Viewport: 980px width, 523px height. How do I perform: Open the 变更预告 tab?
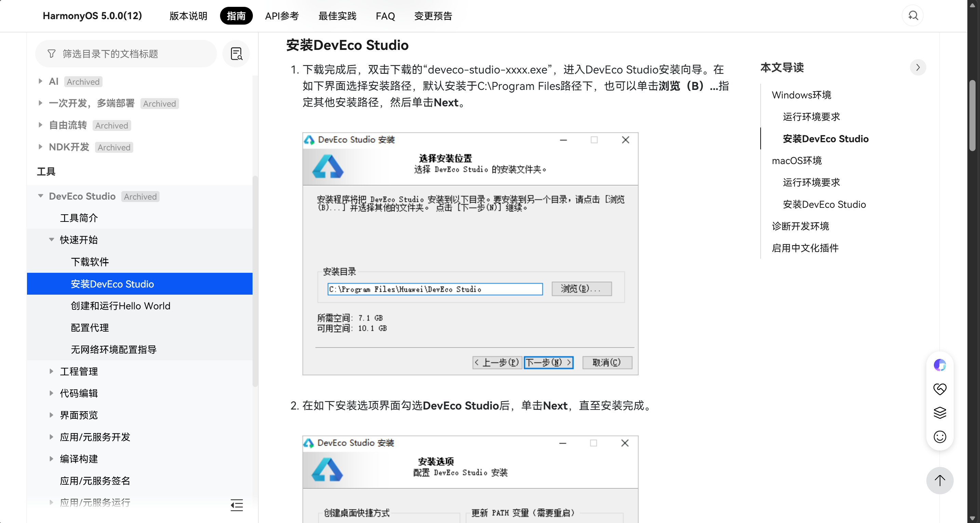pos(433,16)
